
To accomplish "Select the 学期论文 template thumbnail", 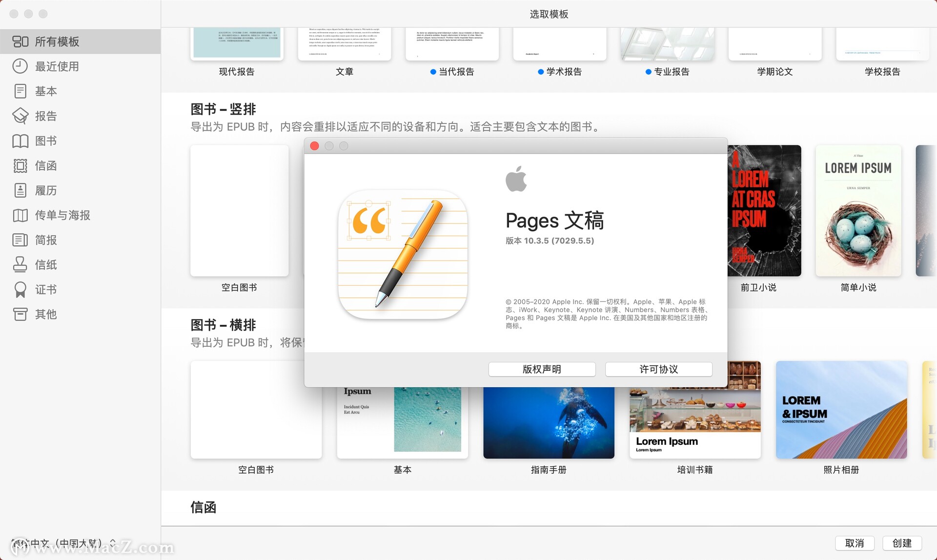I will pyautogui.click(x=775, y=43).
